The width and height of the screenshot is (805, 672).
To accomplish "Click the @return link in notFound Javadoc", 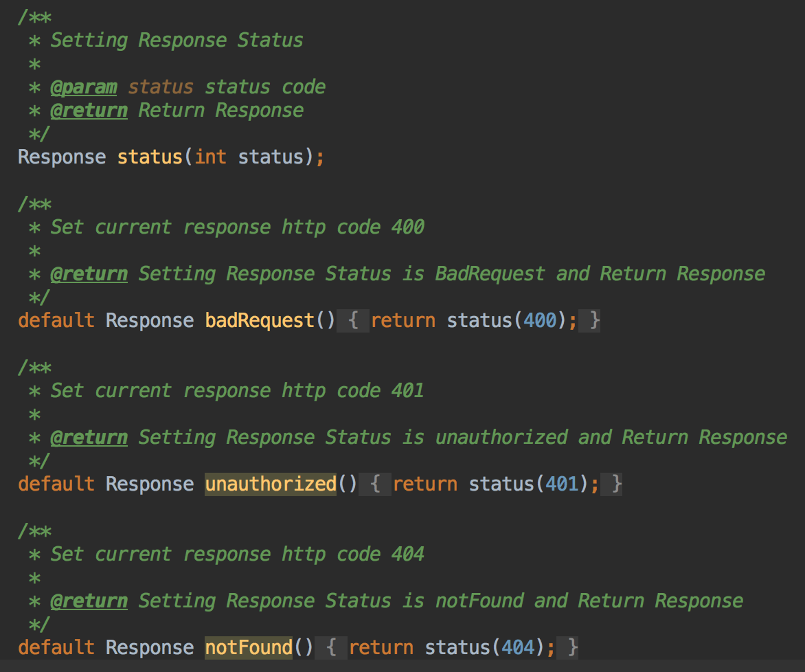I will pos(89,601).
